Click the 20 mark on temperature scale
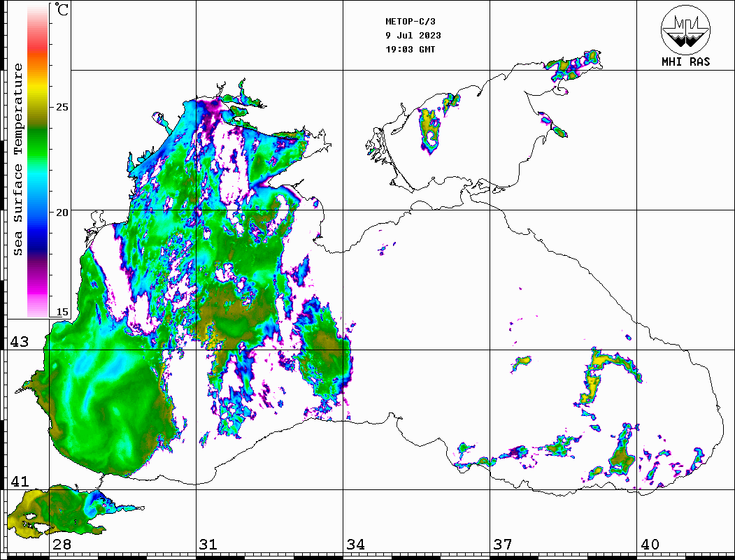The image size is (735, 560). click(x=62, y=213)
